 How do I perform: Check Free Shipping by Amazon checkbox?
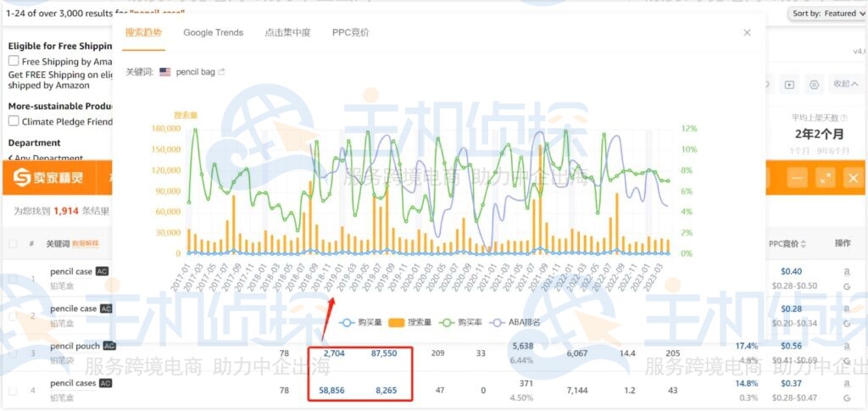click(14, 61)
